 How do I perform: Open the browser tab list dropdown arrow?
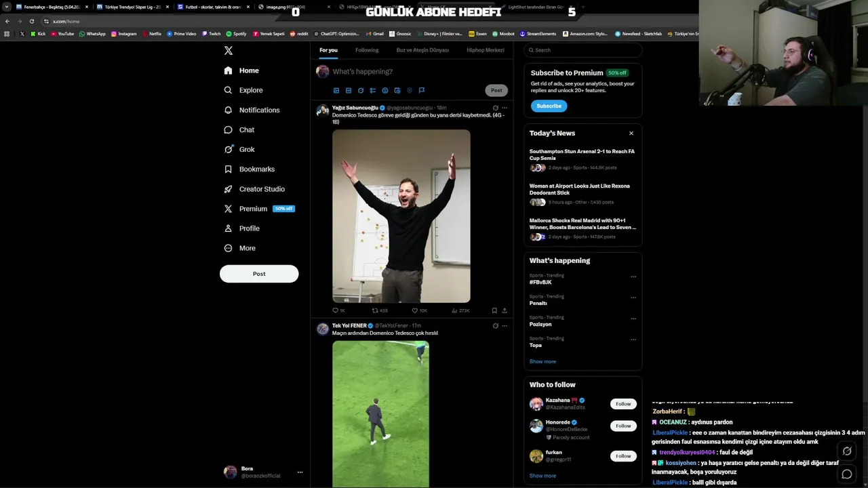(6, 7)
